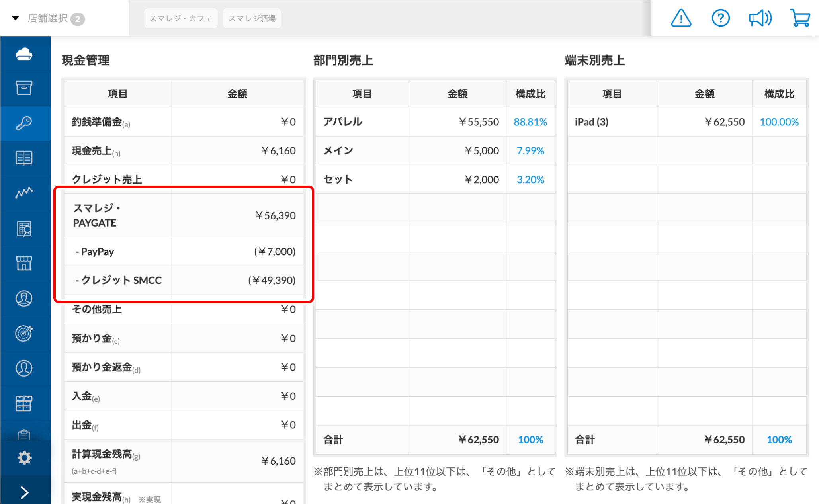Click the warning triangle alert icon
The width and height of the screenshot is (819, 504).
click(681, 18)
